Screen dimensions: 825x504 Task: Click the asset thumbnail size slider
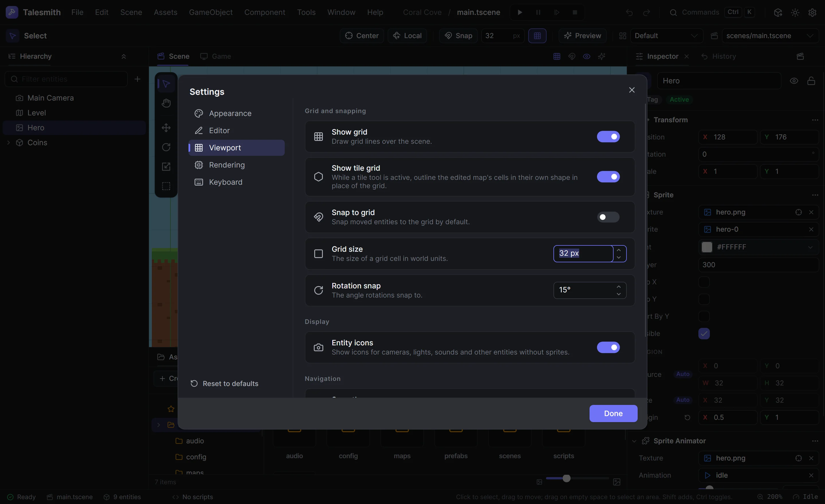(x=577, y=479)
